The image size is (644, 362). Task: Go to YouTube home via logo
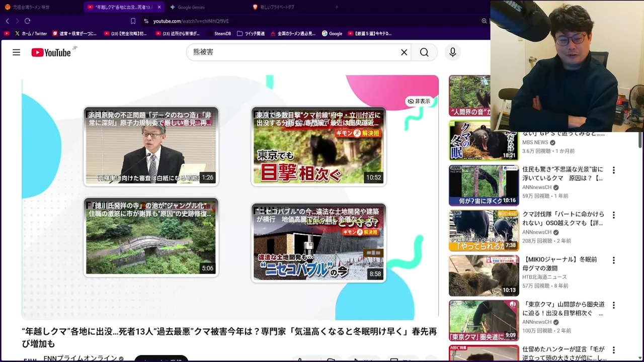pos(51,52)
